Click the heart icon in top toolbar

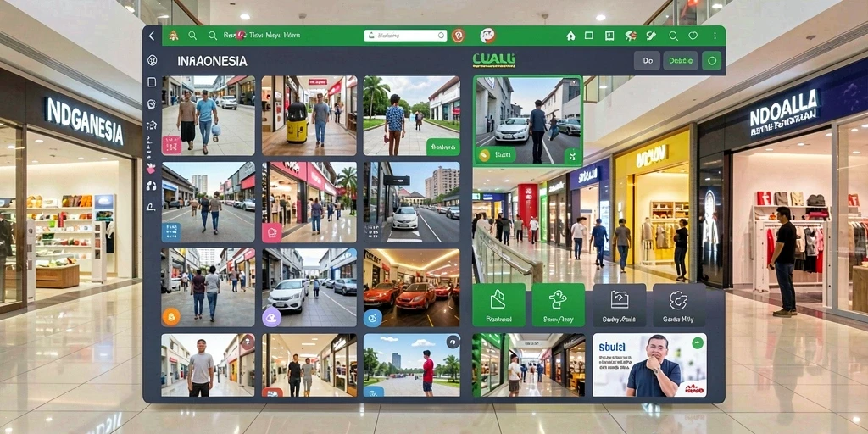(693, 36)
